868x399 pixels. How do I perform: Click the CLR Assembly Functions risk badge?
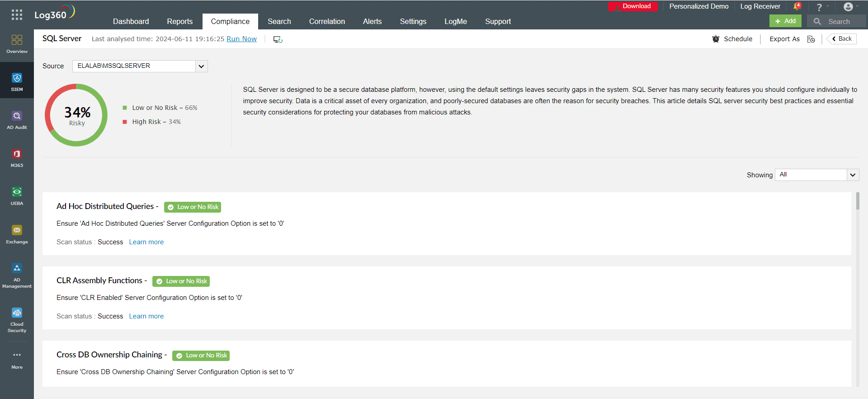point(181,281)
